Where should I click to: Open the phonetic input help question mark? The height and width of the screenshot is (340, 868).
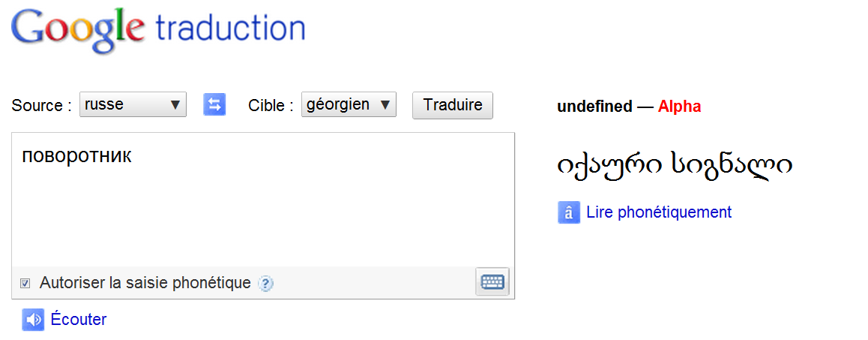tap(266, 284)
